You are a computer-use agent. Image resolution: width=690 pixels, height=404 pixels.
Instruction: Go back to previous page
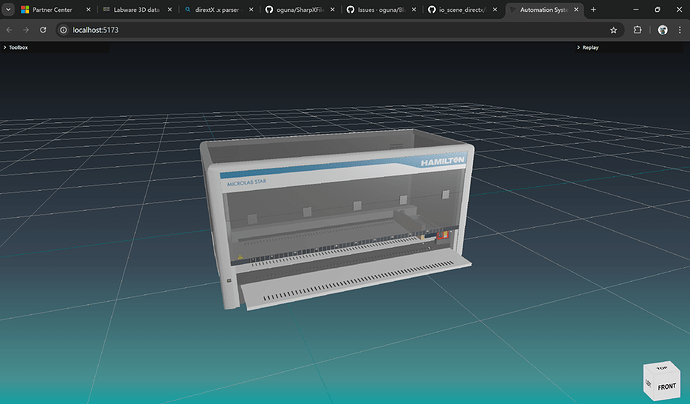(x=9, y=30)
